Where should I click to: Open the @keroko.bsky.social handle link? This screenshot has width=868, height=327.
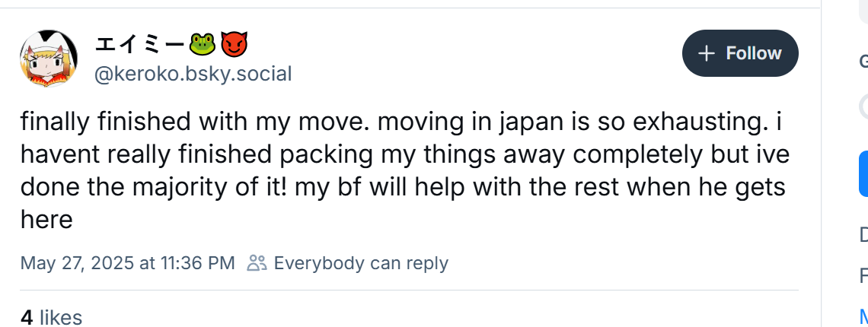pos(193,74)
